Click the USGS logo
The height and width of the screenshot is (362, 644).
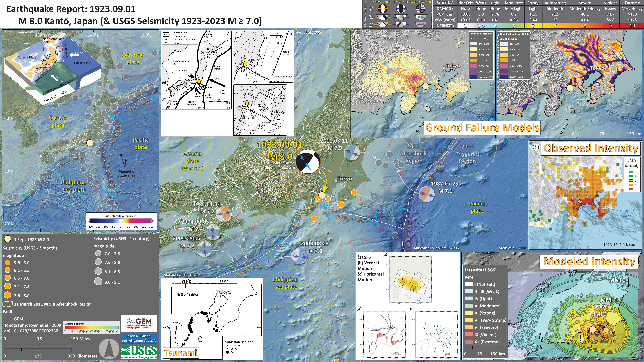point(139,352)
